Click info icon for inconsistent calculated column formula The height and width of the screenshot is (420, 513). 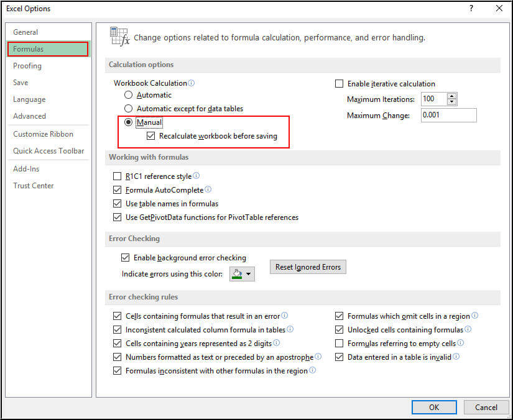pyautogui.click(x=290, y=330)
